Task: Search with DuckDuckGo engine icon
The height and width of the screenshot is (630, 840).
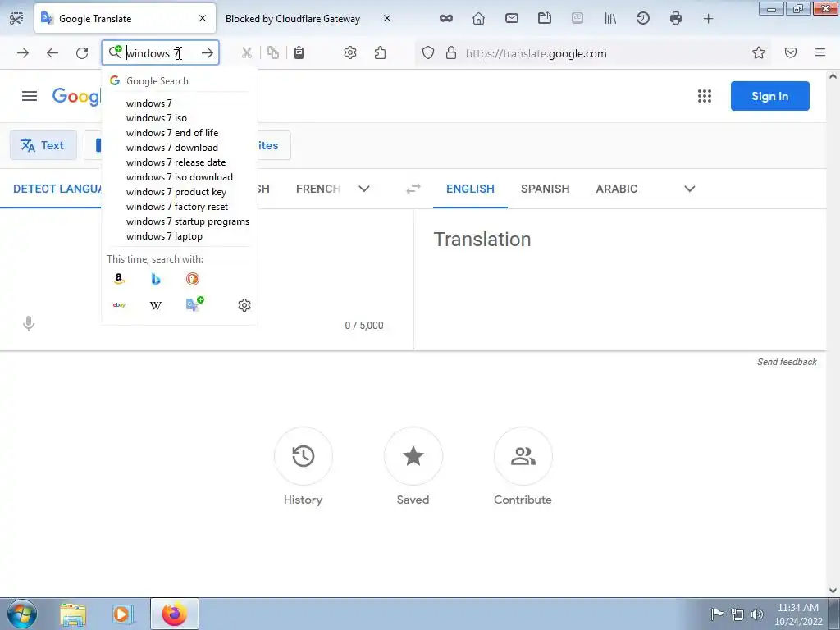Action: (192, 279)
